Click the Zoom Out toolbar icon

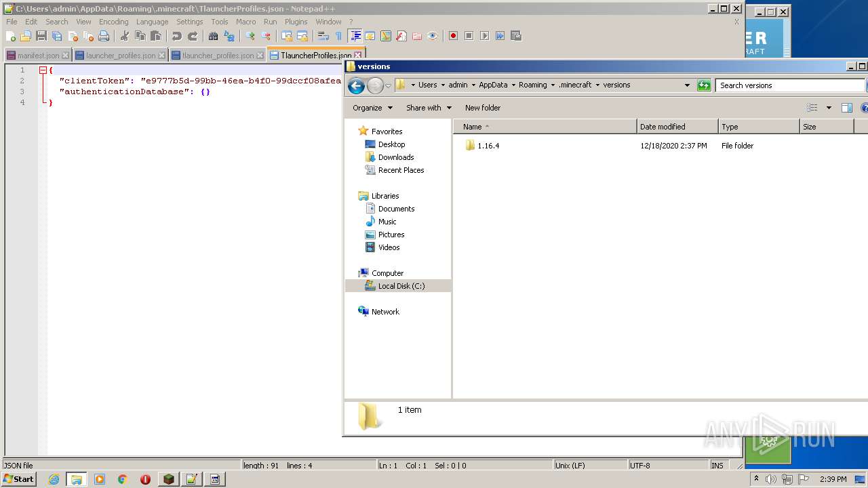(266, 36)
